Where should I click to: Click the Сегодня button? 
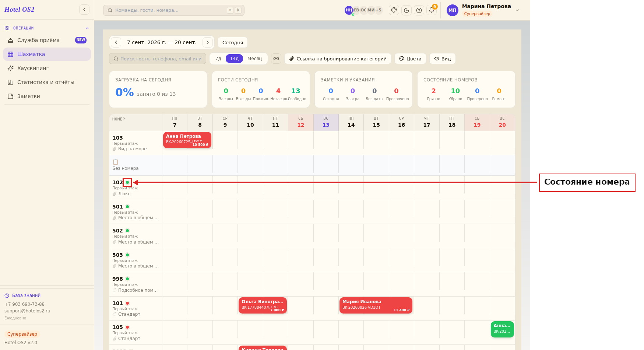[x=233, y=42]
